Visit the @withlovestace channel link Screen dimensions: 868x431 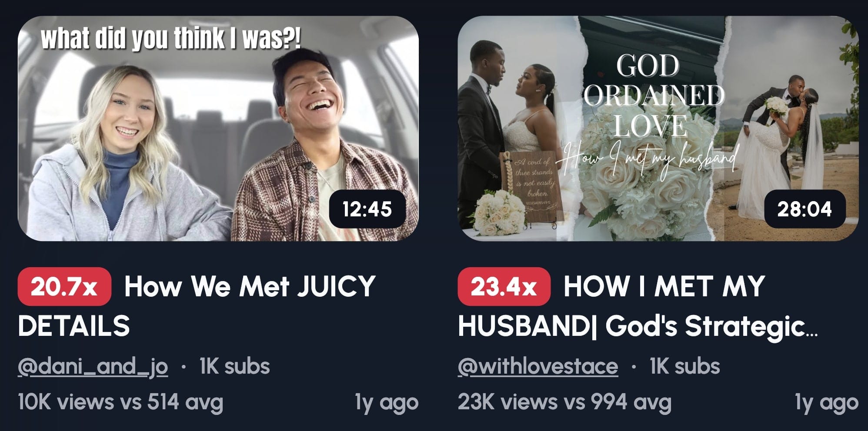537,366
